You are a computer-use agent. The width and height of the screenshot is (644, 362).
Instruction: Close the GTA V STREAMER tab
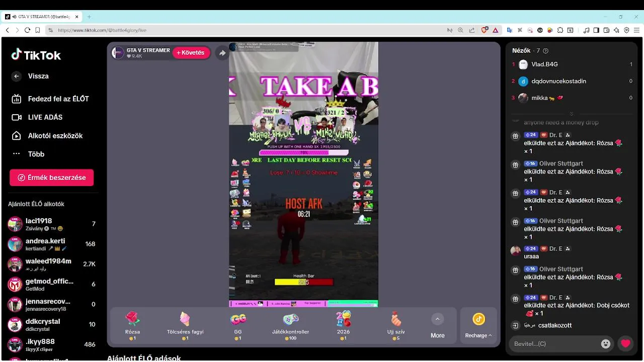(77, 17)
